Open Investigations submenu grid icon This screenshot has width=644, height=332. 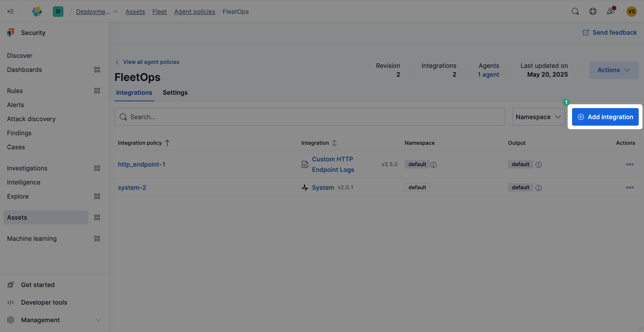[x=97, y=168]
